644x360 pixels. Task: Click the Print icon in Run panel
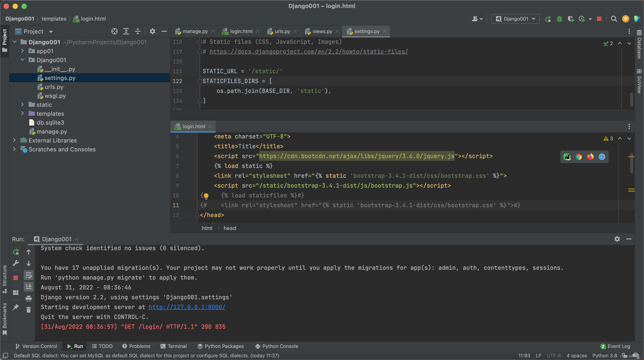point(29,299)
